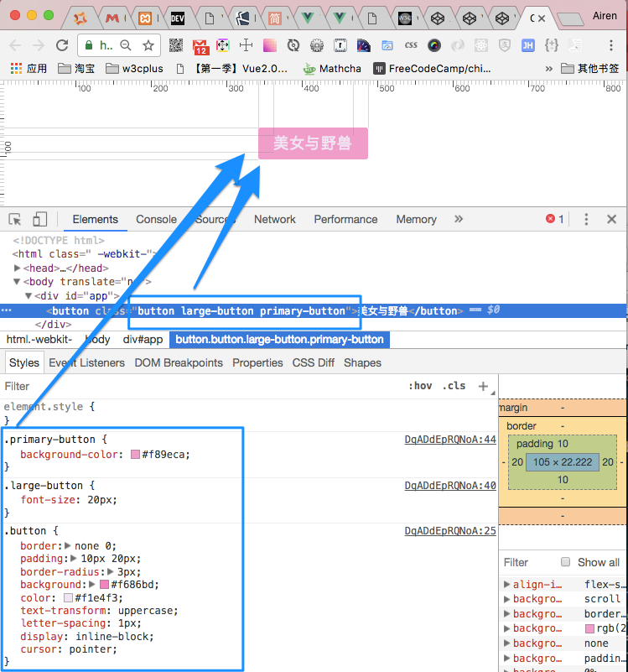
Task: Open the 其他书签 bookmarks folder
Action: click(x=590, y=68)
